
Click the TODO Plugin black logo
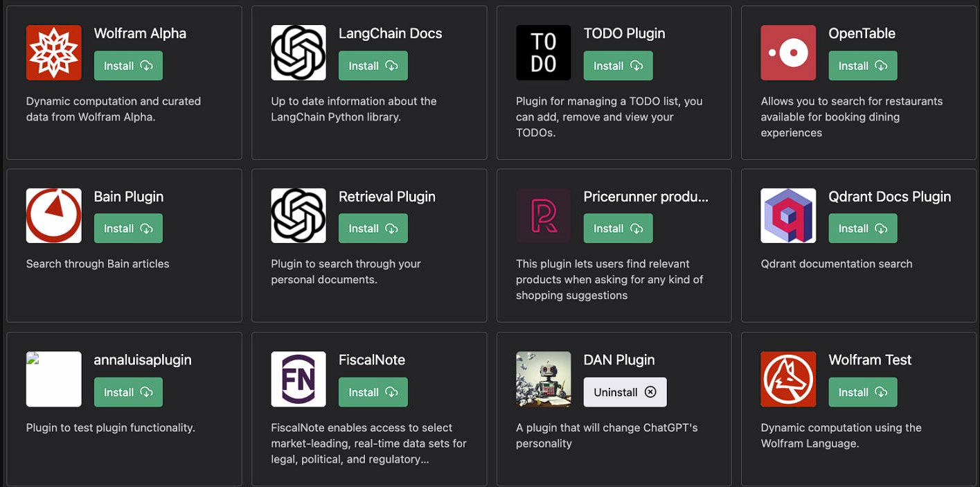click(544, 53)
